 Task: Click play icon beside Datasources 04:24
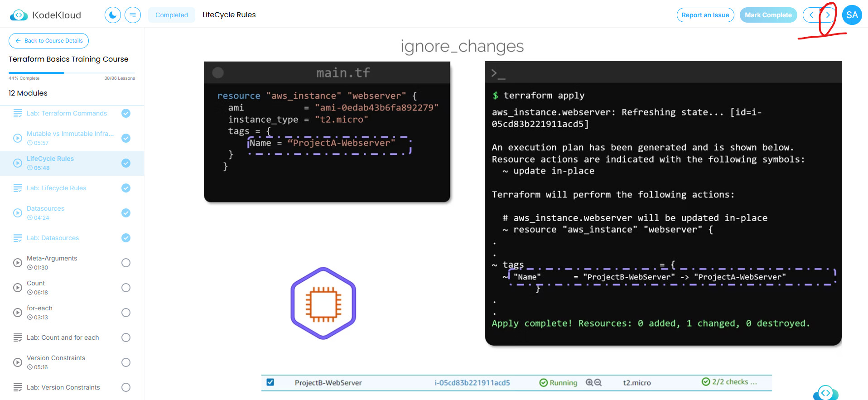[x=18, y=213]
